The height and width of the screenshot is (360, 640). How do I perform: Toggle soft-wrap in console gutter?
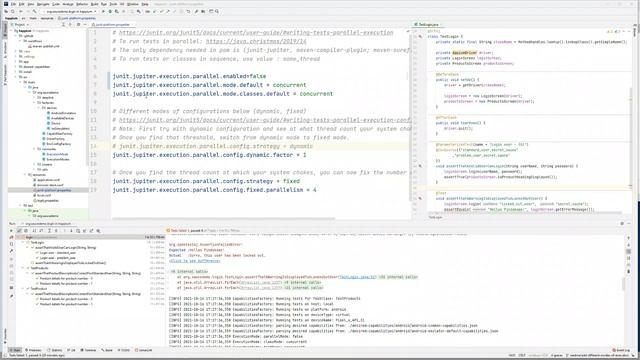click(x=629, y=252)
